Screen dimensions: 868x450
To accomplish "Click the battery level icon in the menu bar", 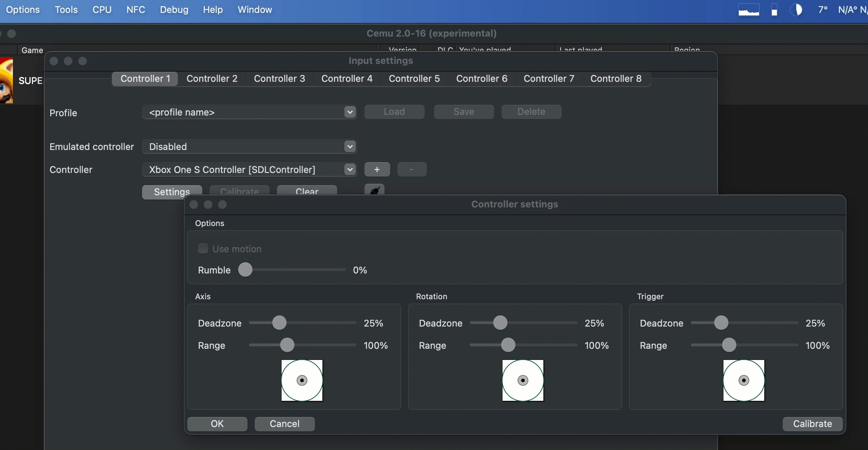I will pyautogui.click(x=774, y=10).
